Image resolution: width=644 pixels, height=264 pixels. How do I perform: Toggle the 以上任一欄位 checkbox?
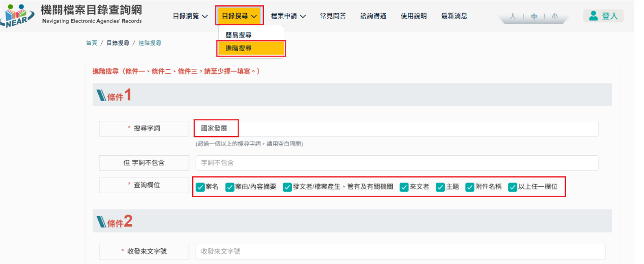512,187
